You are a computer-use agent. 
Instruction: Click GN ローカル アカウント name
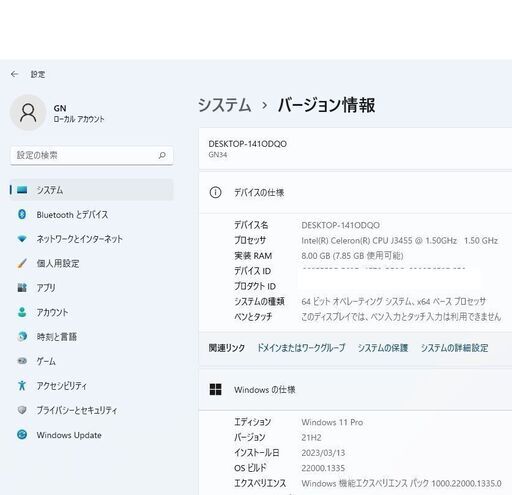79,113
